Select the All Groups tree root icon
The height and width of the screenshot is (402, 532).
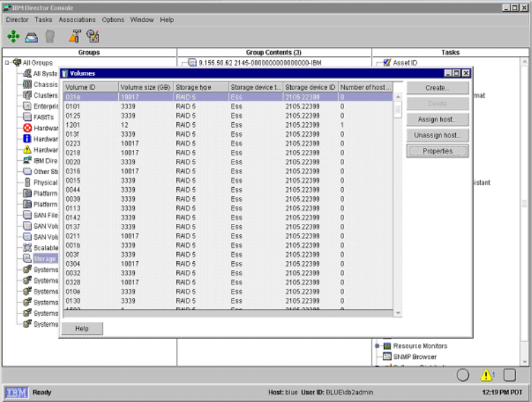(x=17, y=62)
